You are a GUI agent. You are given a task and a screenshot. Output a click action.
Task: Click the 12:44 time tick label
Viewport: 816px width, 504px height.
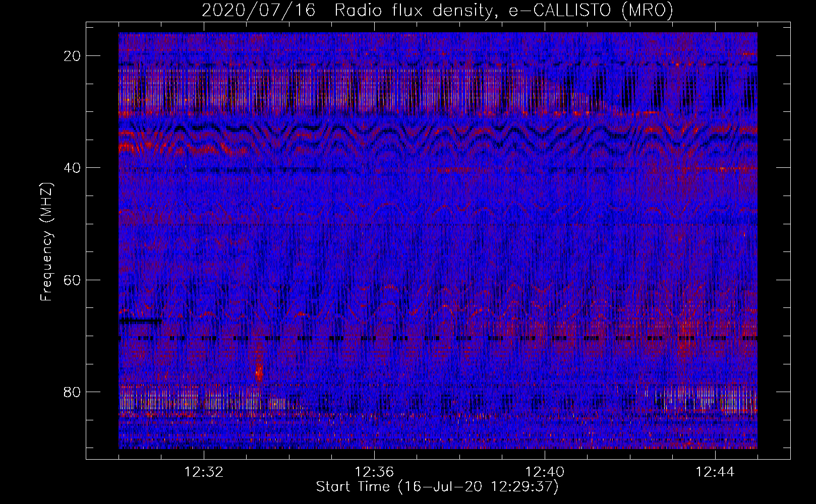715,472
